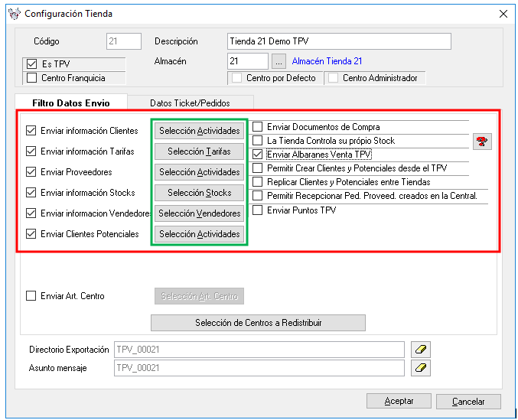
Task: Tick the Enviar Puntos TPV checkbox
Action: [258, 210]
